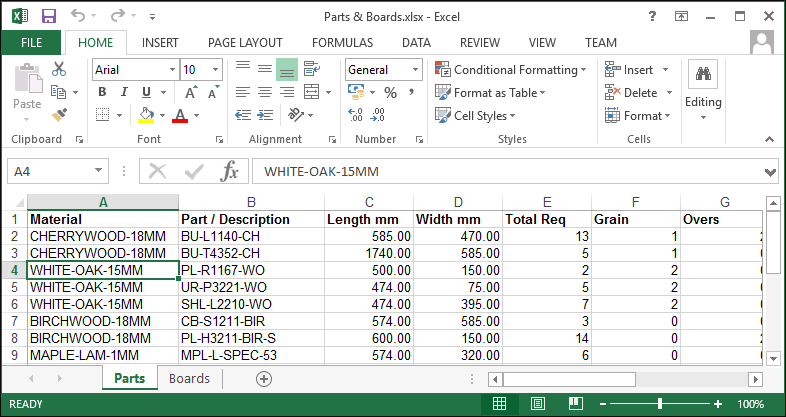The image size is (786, 417).
Task: Apply the yellow fill color
Action: [146, 115]
